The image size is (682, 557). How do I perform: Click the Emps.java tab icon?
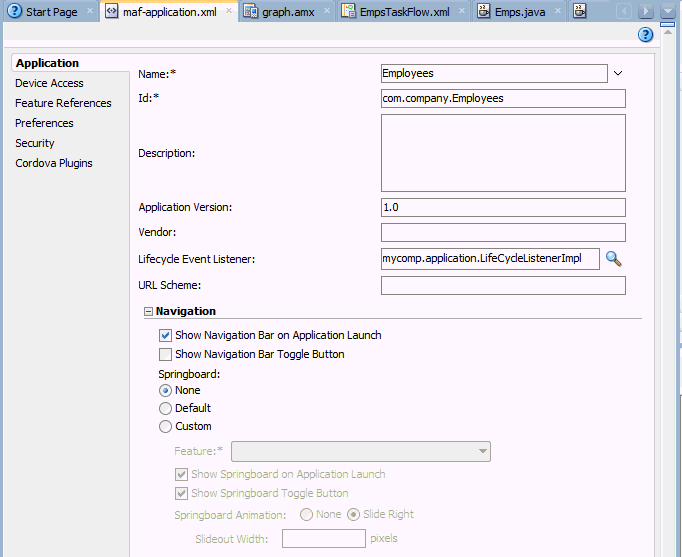pyautogui.click(x=484, y=11)
